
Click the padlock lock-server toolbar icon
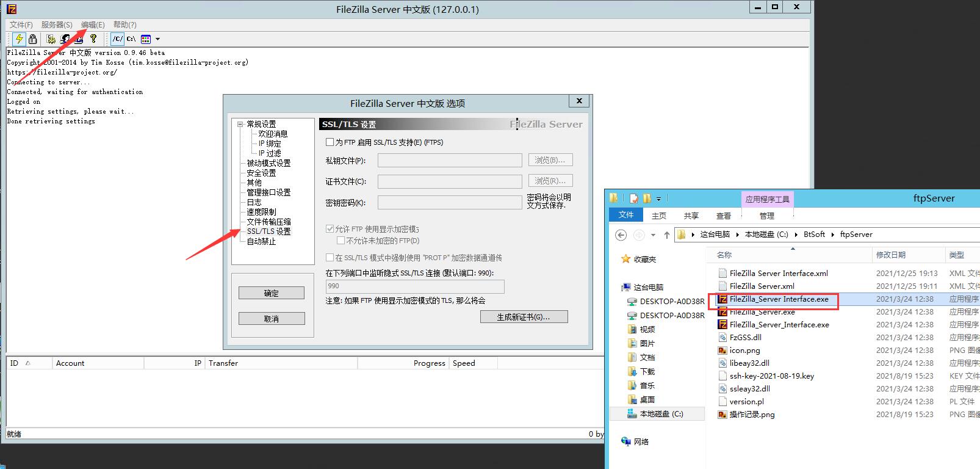click(33, 39)
